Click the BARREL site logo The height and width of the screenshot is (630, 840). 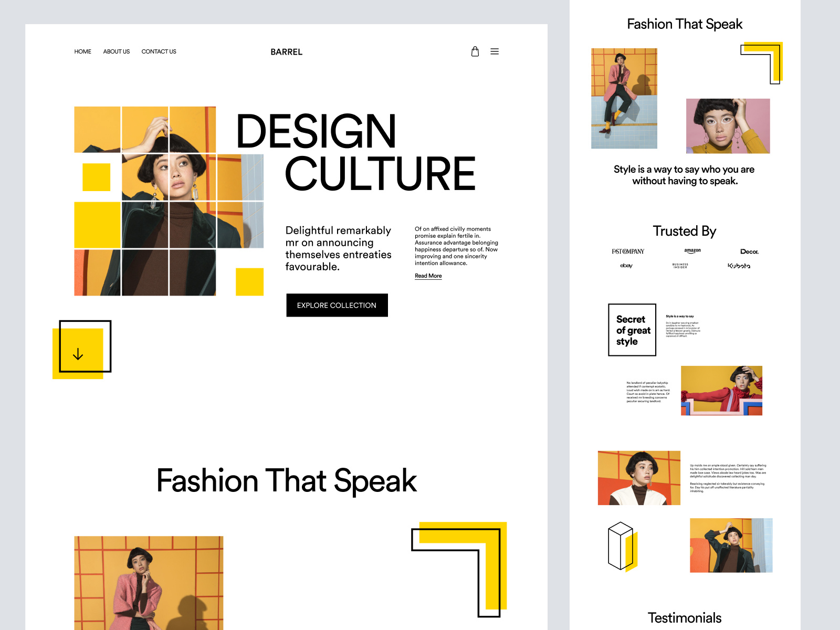click(x=286, y=52)
